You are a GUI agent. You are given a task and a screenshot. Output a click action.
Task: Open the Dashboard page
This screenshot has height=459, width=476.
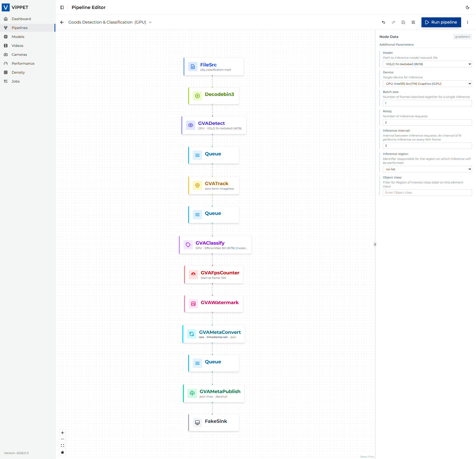point(27,19)
